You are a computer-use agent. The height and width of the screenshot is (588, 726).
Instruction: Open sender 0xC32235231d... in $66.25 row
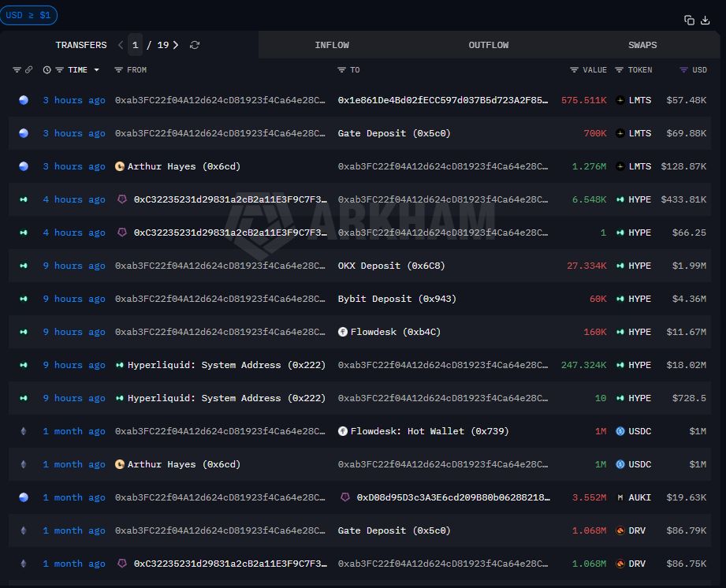point(230,233)
